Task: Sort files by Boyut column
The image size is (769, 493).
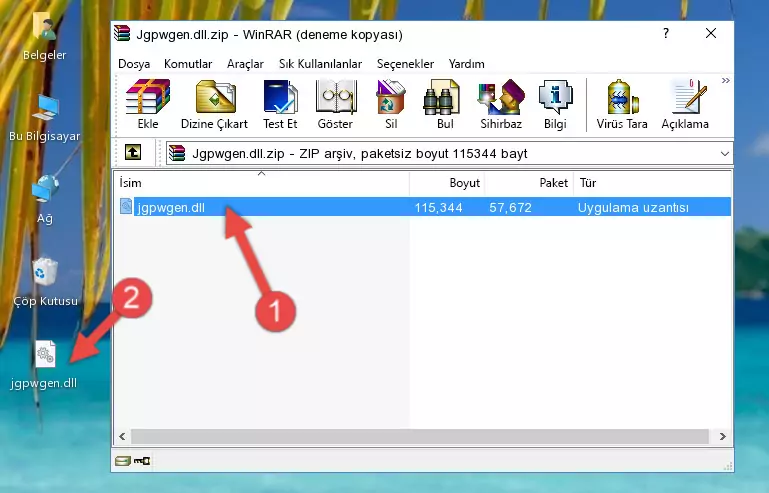Action: 447,183
